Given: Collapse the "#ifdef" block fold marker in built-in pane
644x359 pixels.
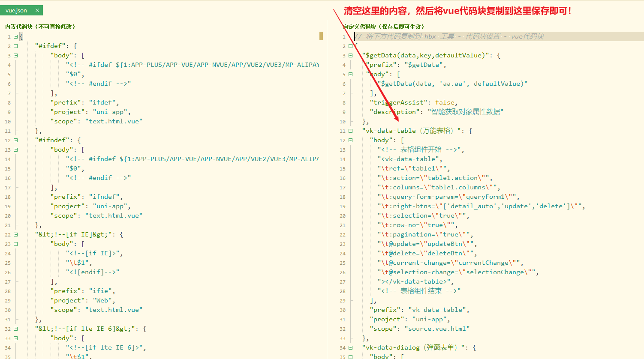Looking at the screenshot, I should click(15, 46).
